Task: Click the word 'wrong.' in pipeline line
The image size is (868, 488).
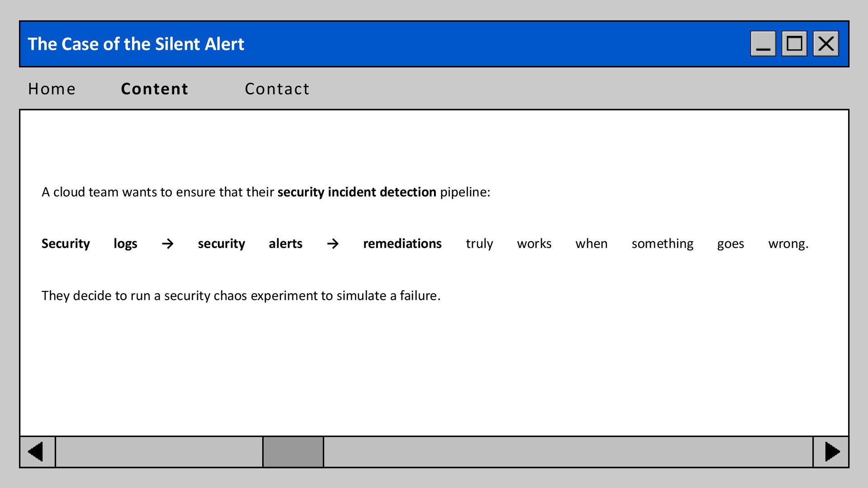Action: [x=788, y=244]
